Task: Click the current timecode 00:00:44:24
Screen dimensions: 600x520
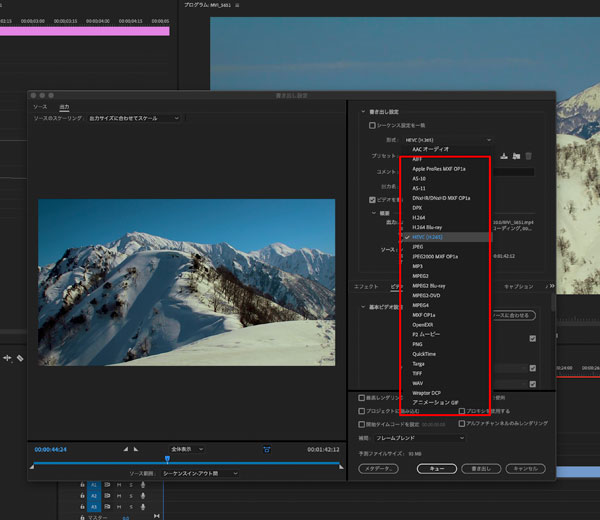Action: tap(51, 450)
